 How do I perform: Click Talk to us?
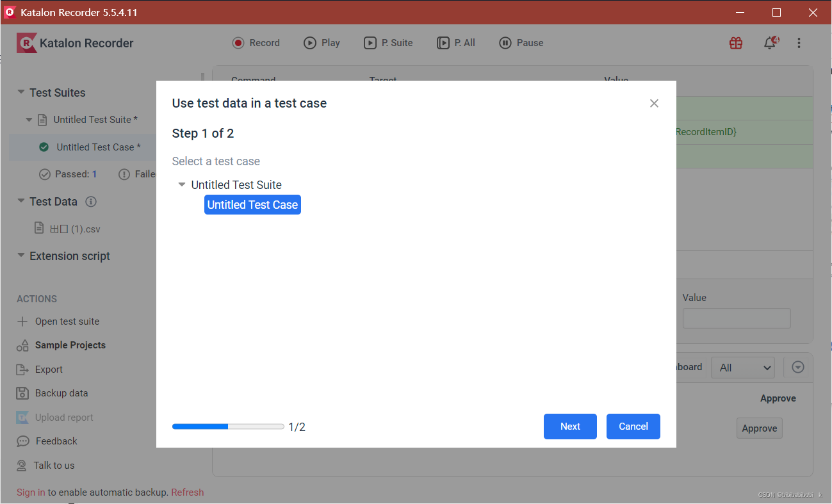click(54, 466)
